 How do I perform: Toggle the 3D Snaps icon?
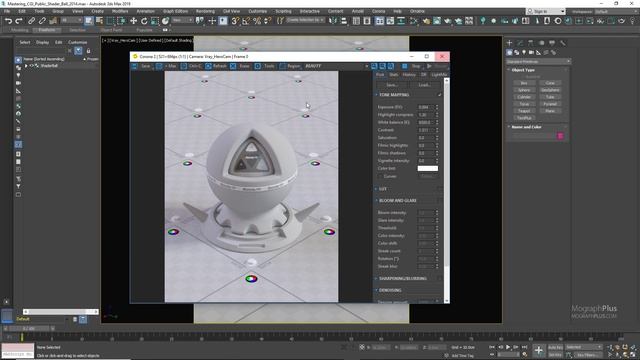click(x=235, y=21)
